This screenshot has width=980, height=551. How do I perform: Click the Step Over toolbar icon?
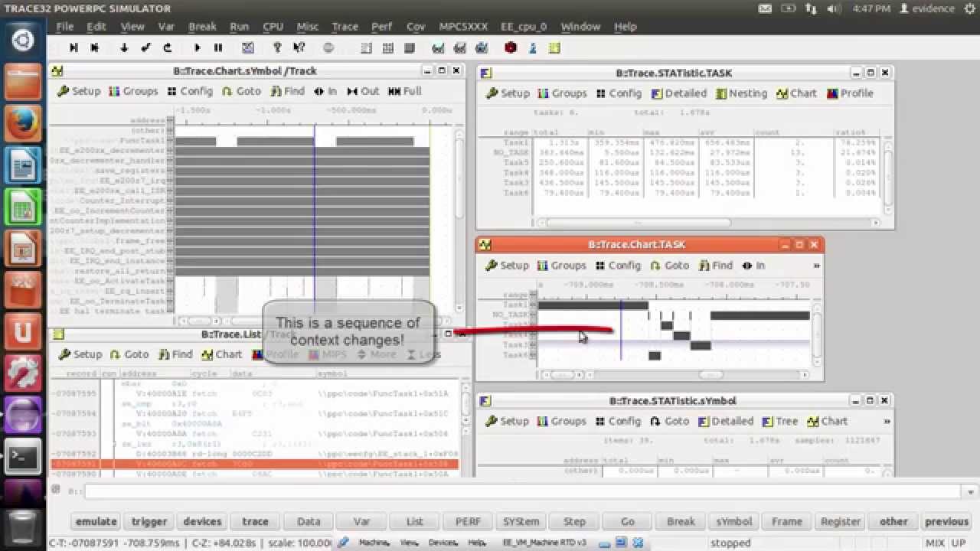coord(95,47)
